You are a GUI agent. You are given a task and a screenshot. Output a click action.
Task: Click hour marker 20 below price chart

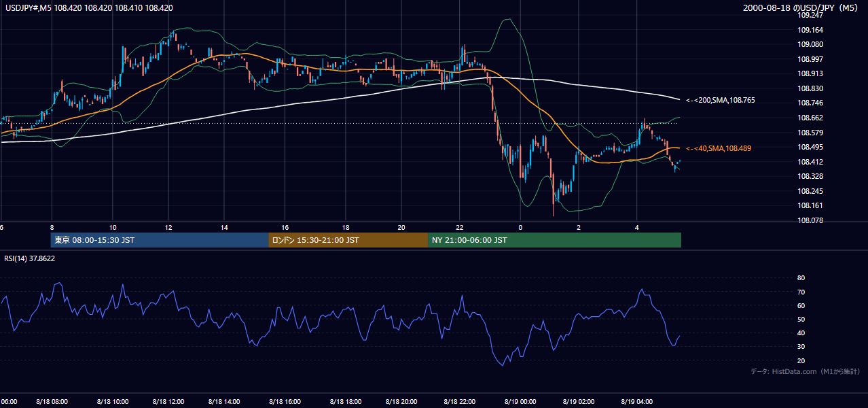click(401, 227)
